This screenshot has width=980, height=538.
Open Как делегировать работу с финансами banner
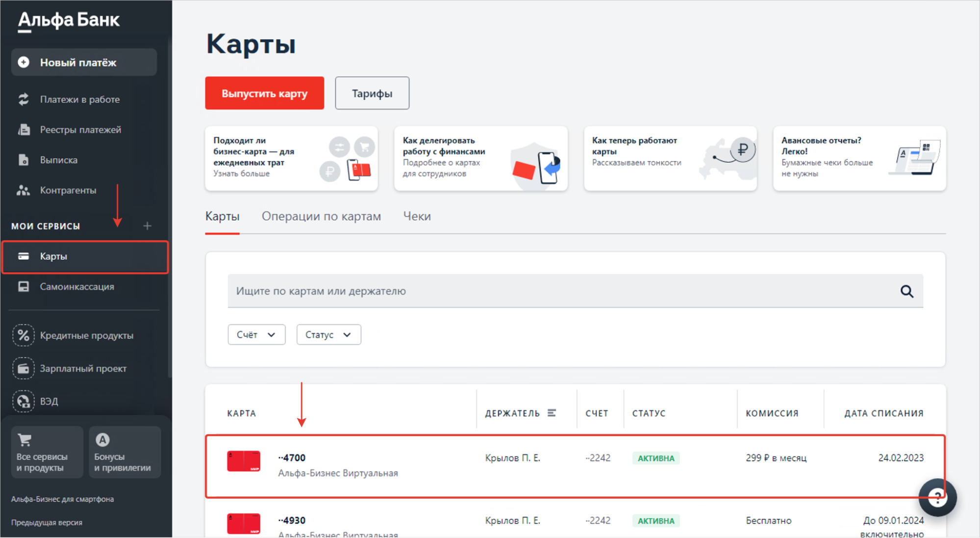click(481, 158)
